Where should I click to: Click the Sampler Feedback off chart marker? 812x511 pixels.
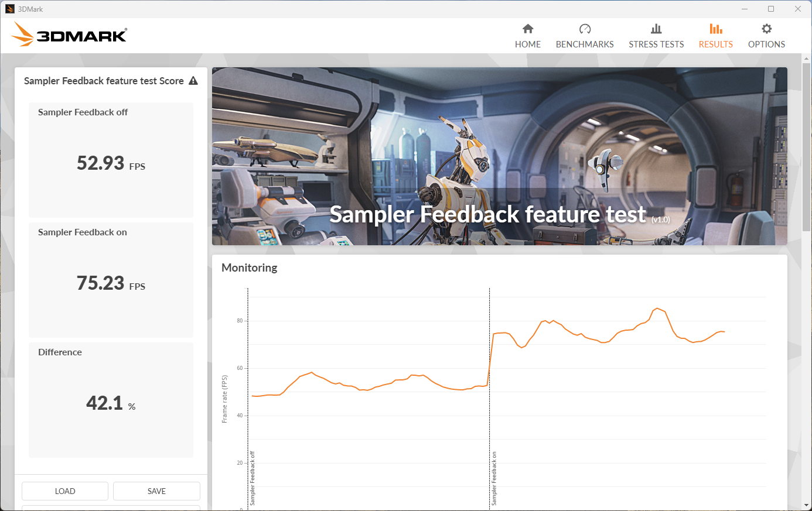(253, 478)
